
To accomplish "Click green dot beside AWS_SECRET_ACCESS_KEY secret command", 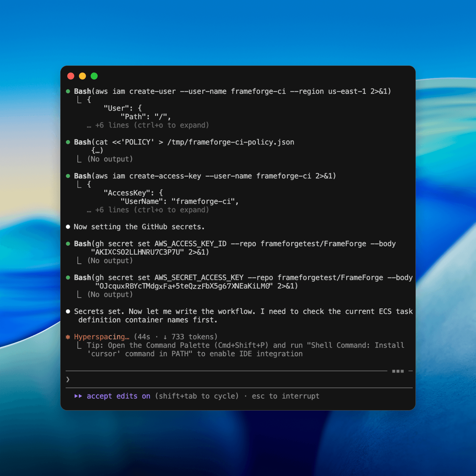I will tap(68, 278).
